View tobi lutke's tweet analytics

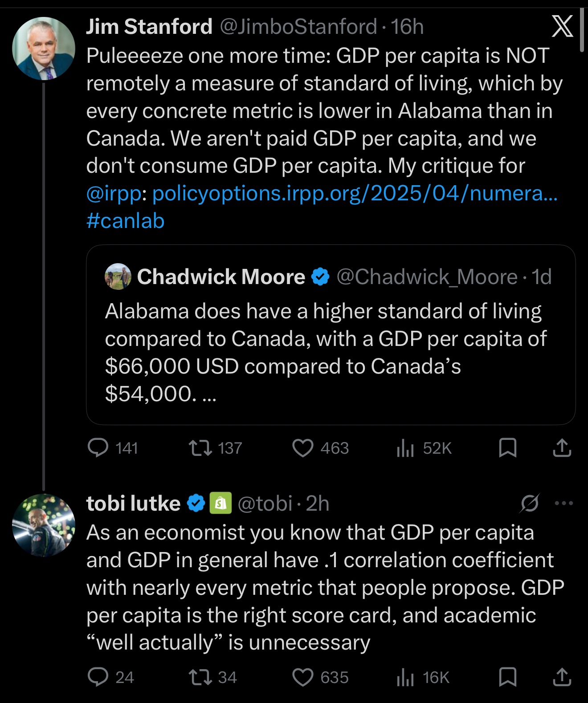[405, 677]
